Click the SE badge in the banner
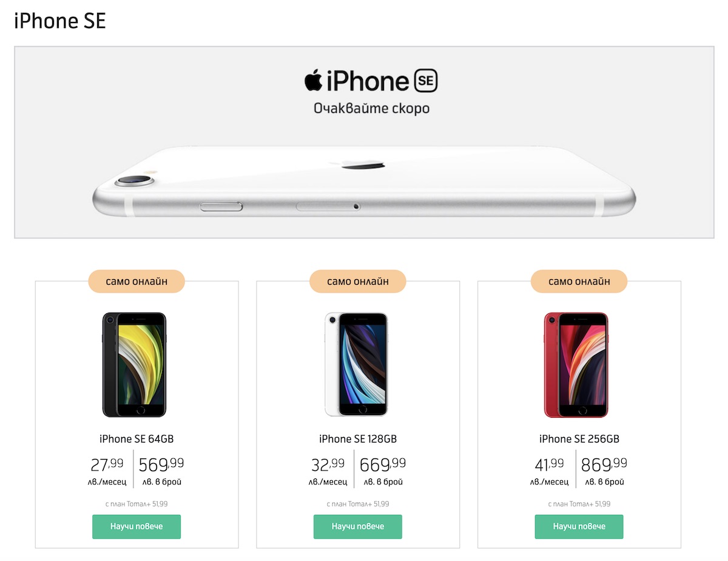 pyautogui.click(x=425, y=81)
